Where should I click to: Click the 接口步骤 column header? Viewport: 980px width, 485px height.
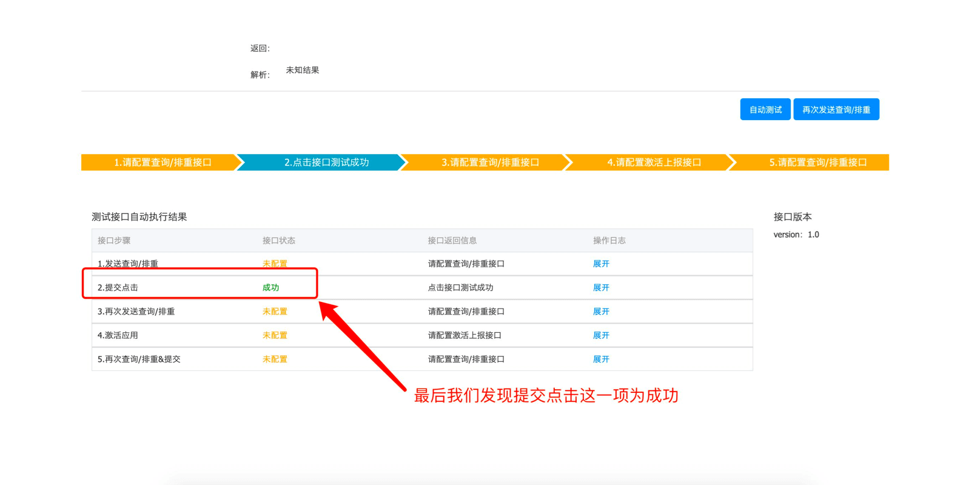(x=114, y=241)
